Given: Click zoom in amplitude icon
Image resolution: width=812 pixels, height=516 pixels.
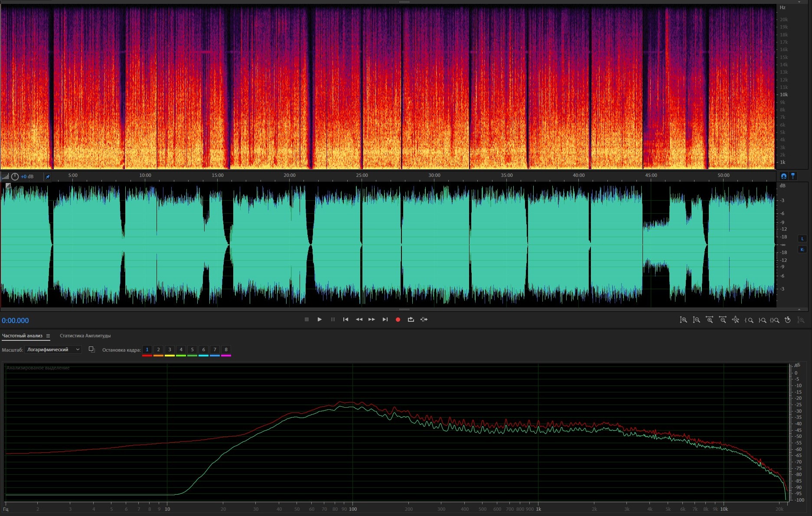Looking at the screenshot, I should point(683,320).
